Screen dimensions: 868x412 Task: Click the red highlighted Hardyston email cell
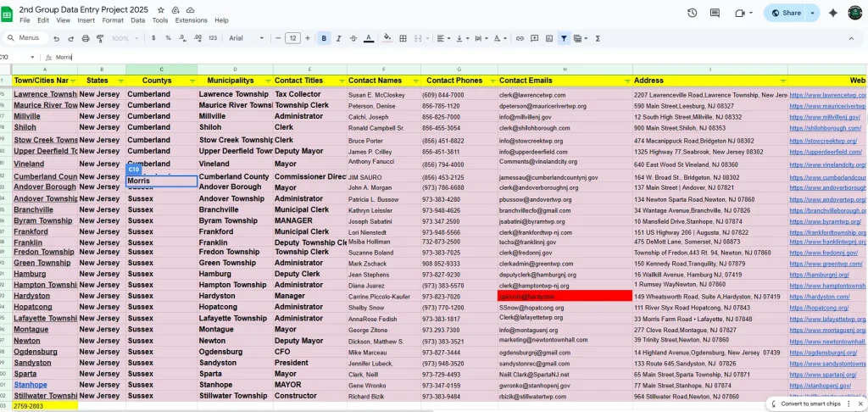click(565, 296)
